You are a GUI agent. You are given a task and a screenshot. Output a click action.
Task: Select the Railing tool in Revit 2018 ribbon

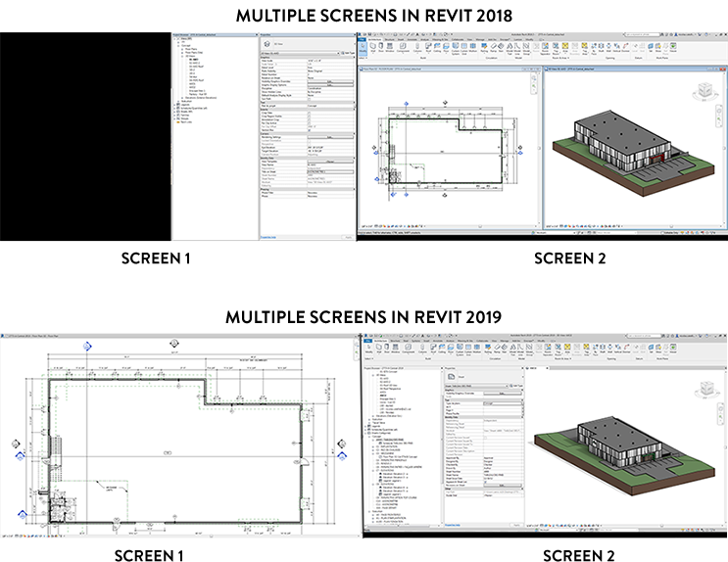click(x=484, y=49)
